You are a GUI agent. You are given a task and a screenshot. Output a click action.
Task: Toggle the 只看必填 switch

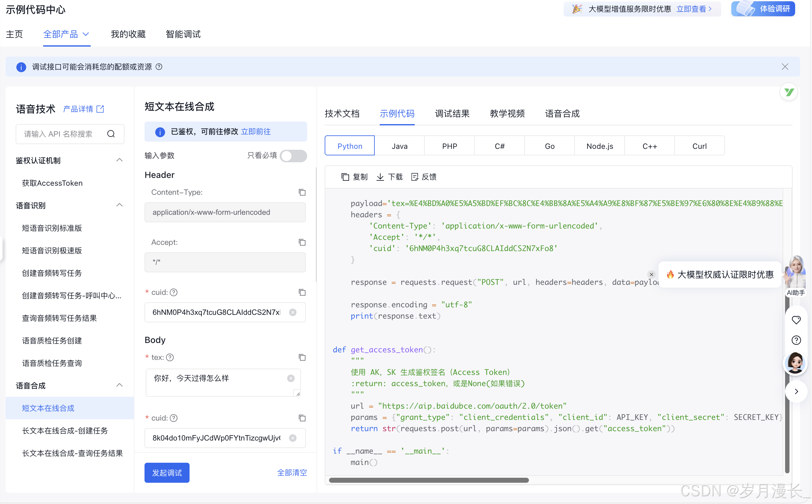(x=293, y=156)
